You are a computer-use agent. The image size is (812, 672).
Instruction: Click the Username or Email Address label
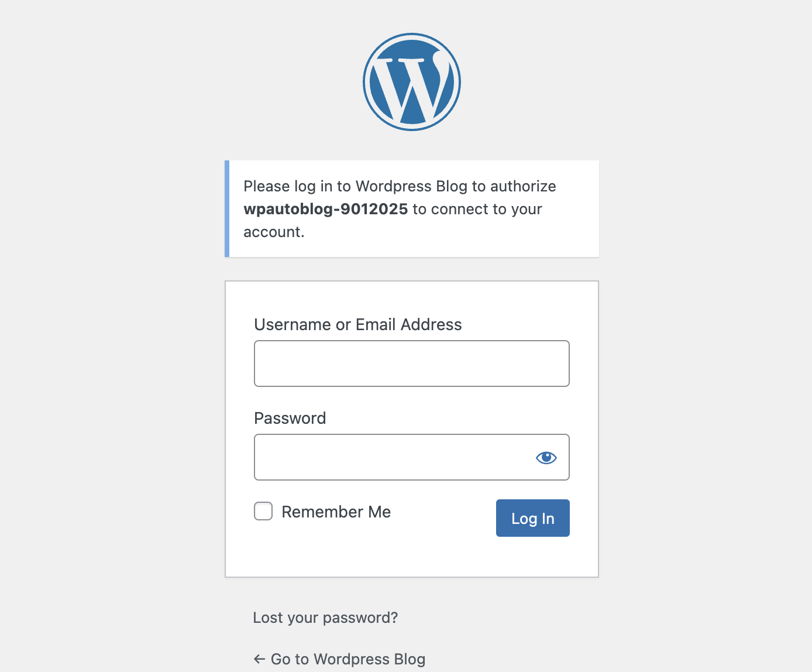coord(357,324)
